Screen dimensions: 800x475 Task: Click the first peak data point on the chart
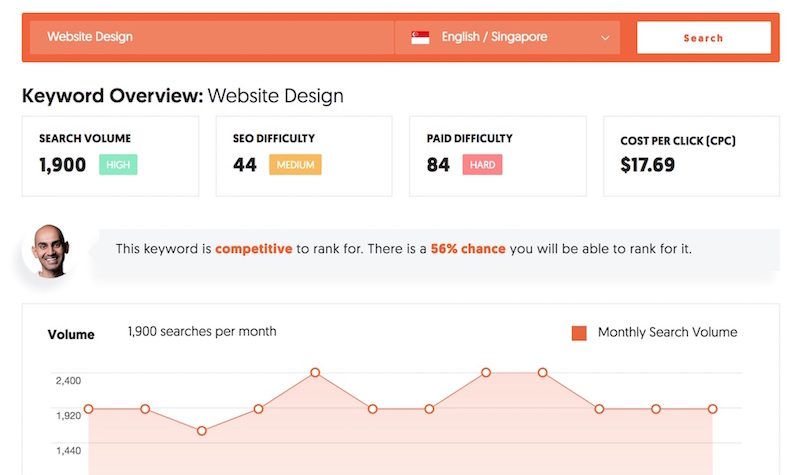[x=315, y=372]
